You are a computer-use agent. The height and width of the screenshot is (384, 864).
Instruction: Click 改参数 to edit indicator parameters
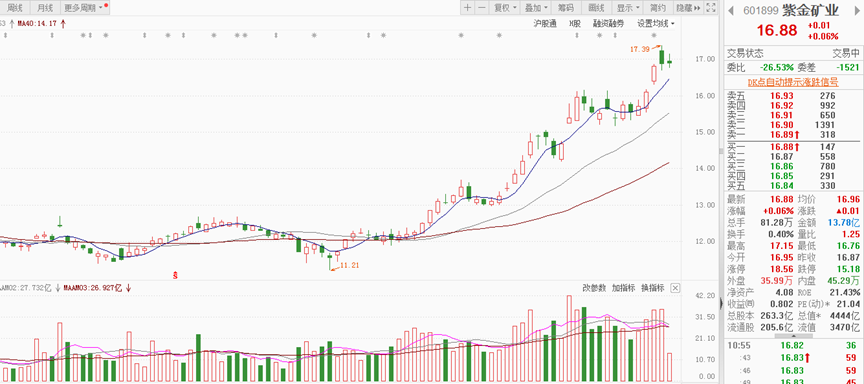tap(595, 288)
